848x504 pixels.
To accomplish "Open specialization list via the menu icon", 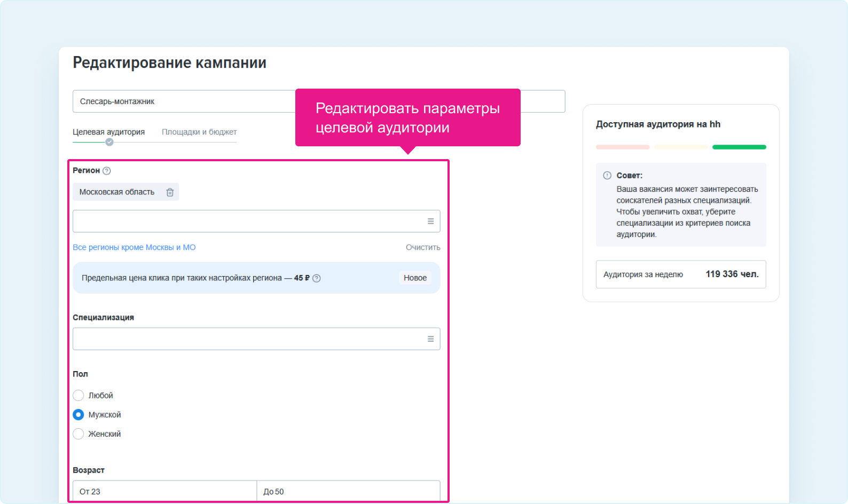I will click(x=430, y=339).
